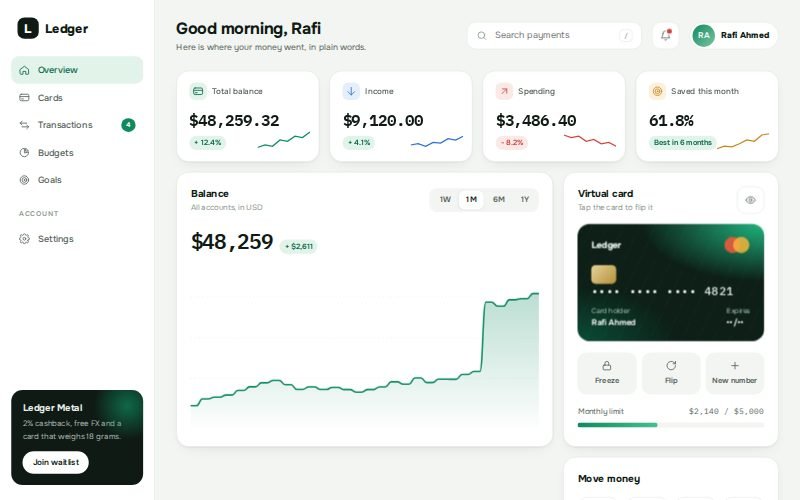
Task: Click the card number ending 4821
Action: tap(662, 291)
